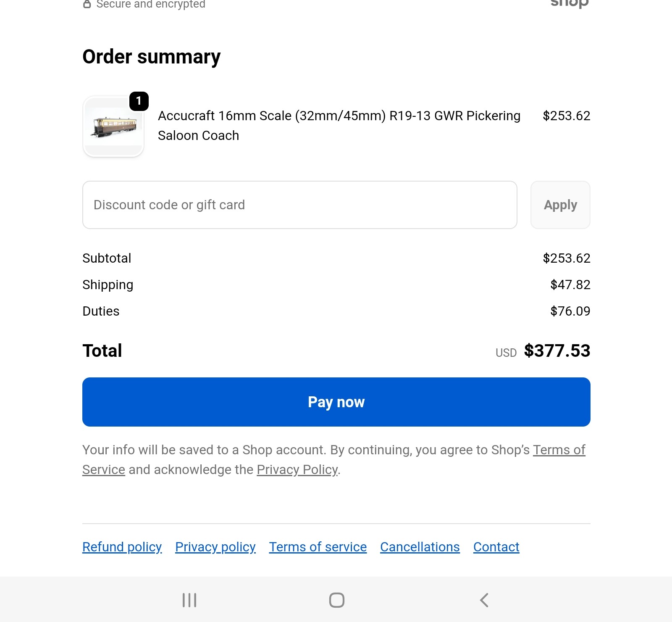Tap the Android back arrow icon
The width and height of the screenshot is (672, 622).
pyautogui.click(x=484, y=600)
